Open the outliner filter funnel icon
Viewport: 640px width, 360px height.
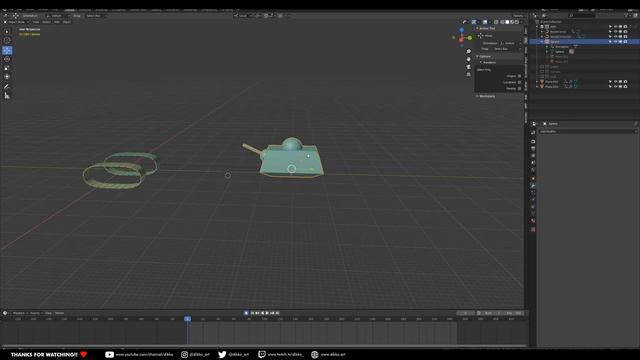point(626,16)
